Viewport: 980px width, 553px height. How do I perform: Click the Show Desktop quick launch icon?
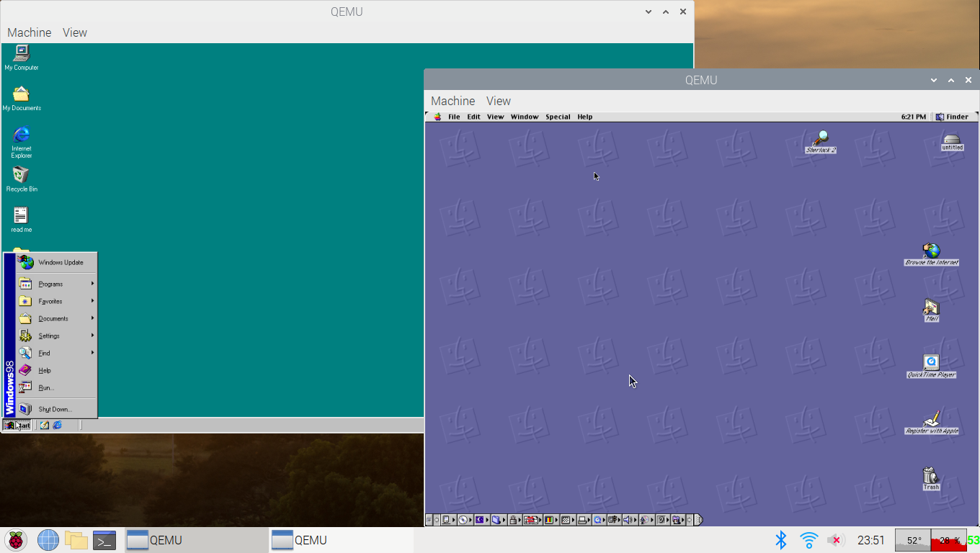point(45,426)
